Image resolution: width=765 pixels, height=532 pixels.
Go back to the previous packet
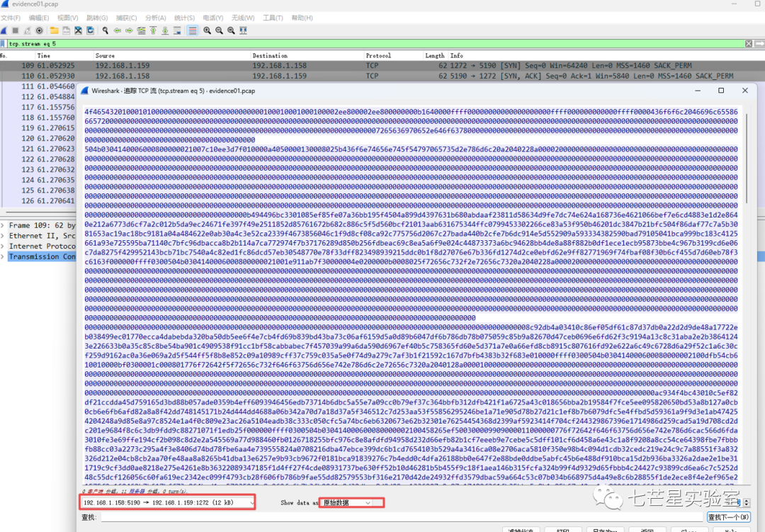tap(117, 30)
